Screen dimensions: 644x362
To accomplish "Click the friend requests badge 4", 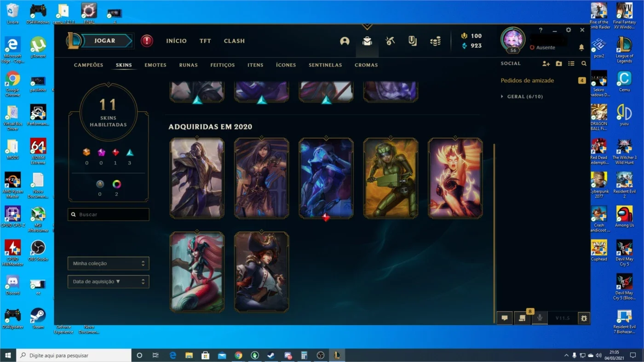I will (582, 80).
